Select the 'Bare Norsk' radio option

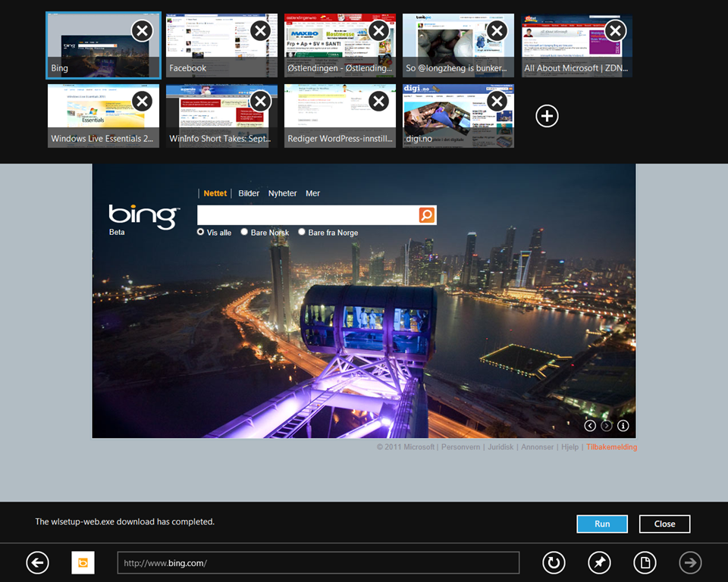point(244,232)
